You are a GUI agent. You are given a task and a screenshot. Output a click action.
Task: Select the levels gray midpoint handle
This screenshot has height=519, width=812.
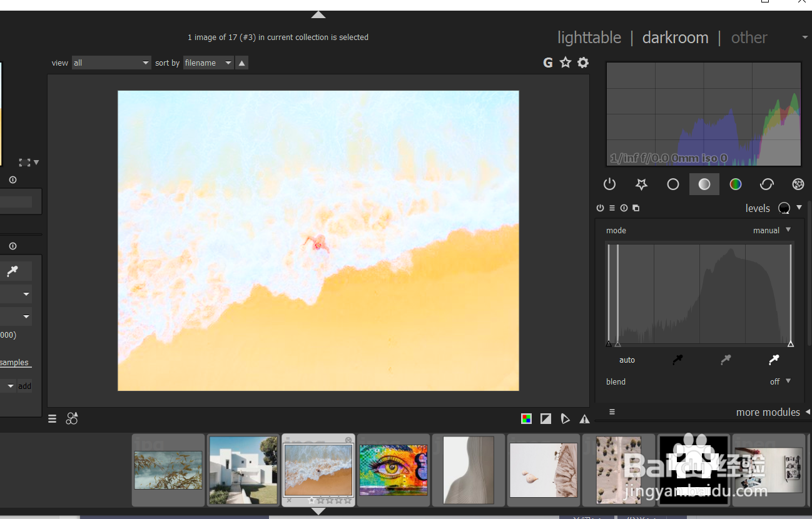pyautogui.click(x=617, y=344)
